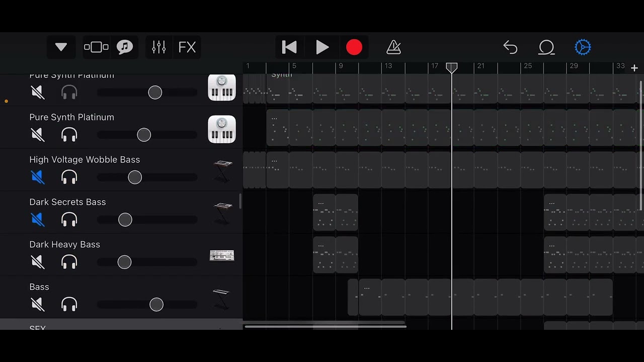Click the horizontal timeline scrollbar
Screen dimensions: 644x362
point(325,327)
